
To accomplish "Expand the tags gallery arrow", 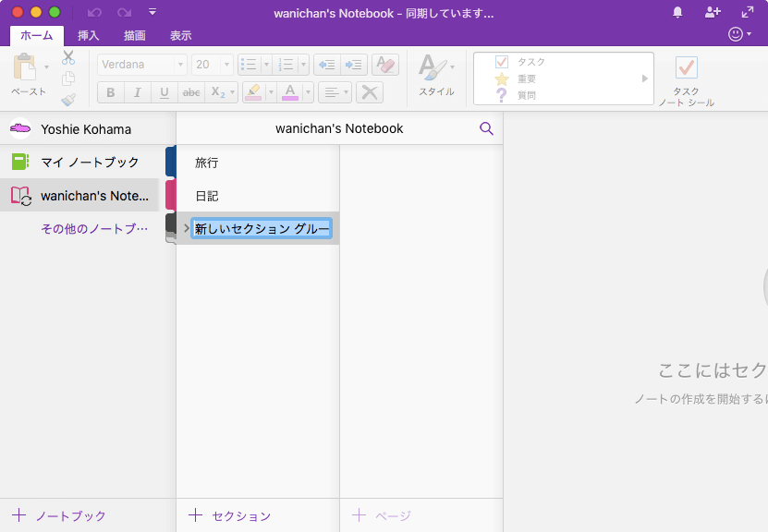I will click(x=645, y=79).
